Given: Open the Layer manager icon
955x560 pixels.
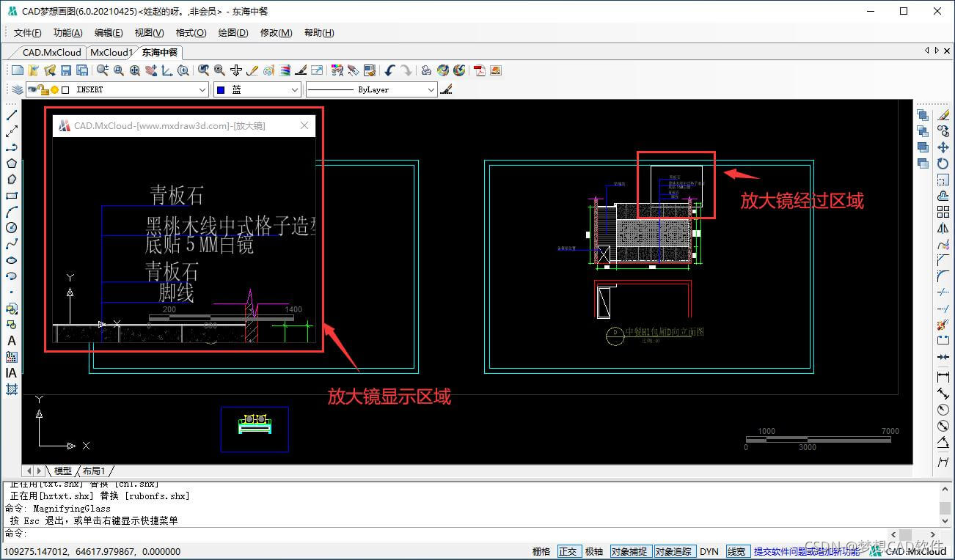Looking at the screenshot, I should (17, 89).
